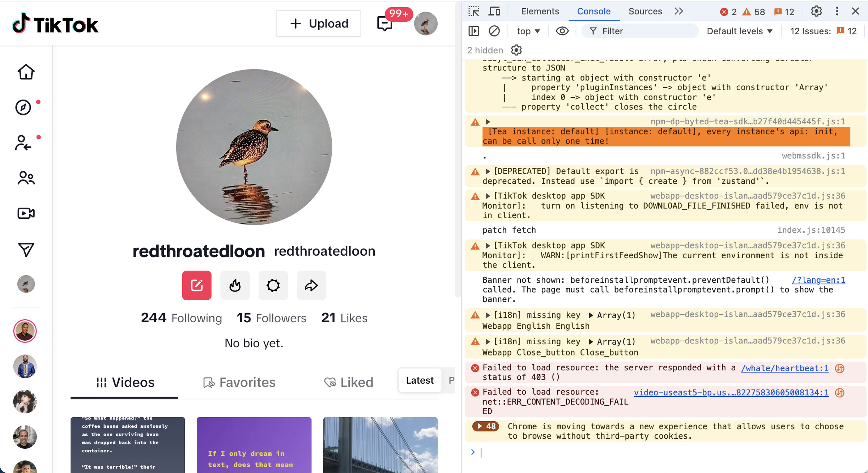Toggle the device toolbar in DevTools
Image resolution: width=868 pixels, height=473 pixels.
(494, 11)
